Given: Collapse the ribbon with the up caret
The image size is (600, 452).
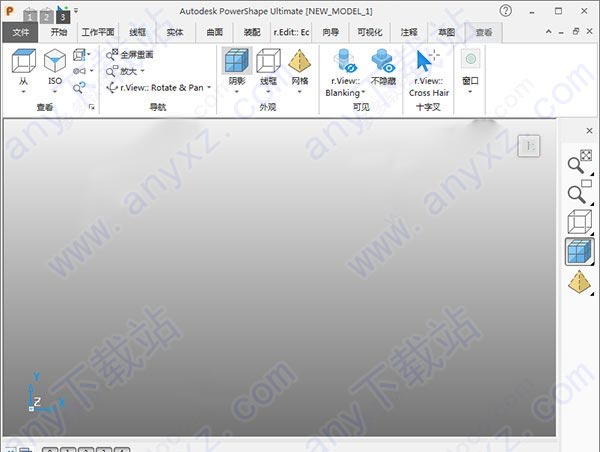Looking at the screenshot, I should pos(548,32).
